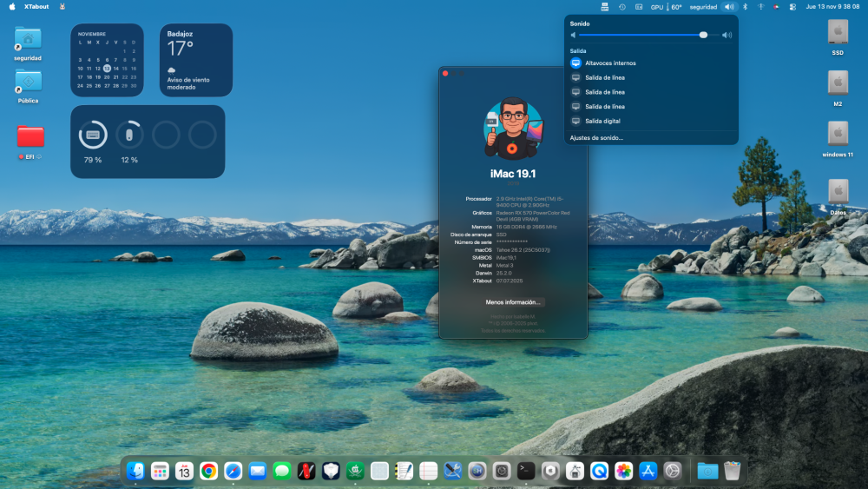Viewport: 868px width, 489px height.
Task: Click the avatar picture in XTabout window
Action: (513, 129)
